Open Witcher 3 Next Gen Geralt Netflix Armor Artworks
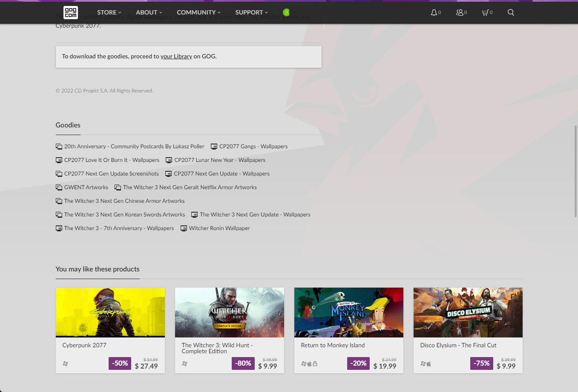Image resolution: width=578 pixels, height=392 pixels. pyautogui.click(x=190, y=187)
